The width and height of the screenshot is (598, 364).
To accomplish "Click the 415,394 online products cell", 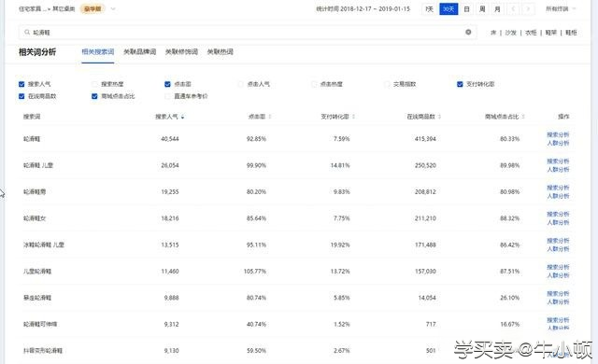I will click(425, 139).
